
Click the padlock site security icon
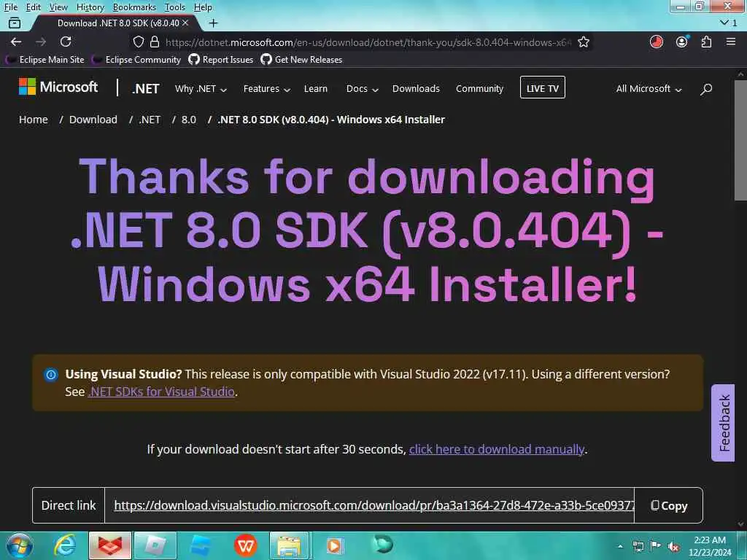tap(155, 42)
